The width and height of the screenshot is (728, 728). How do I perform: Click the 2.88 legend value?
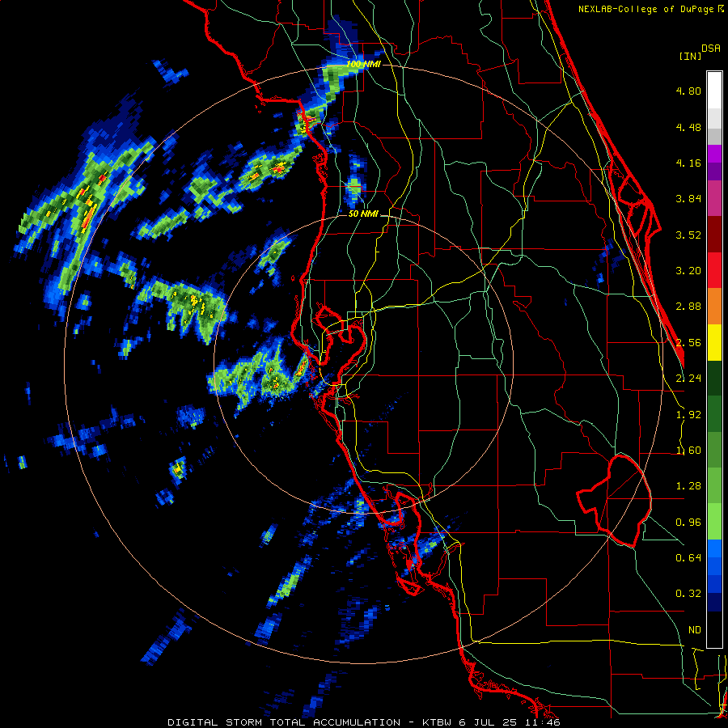coord(688,307)
